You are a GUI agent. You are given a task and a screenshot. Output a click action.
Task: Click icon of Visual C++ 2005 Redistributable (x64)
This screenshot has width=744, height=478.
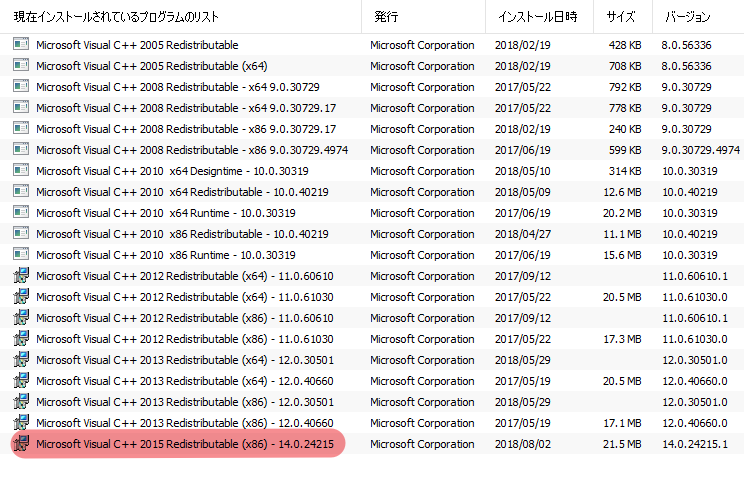[x=21, y=65]
